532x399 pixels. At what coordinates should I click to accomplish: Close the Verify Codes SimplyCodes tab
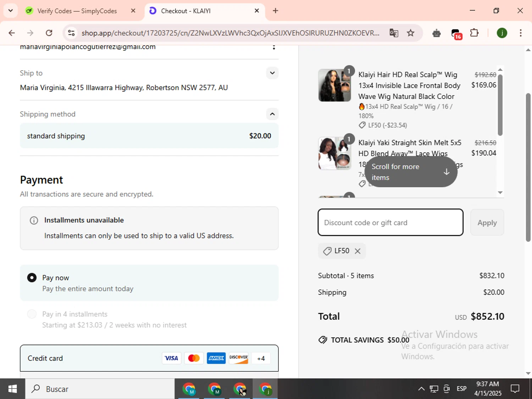pyautogui.click(x=133, y=11)
